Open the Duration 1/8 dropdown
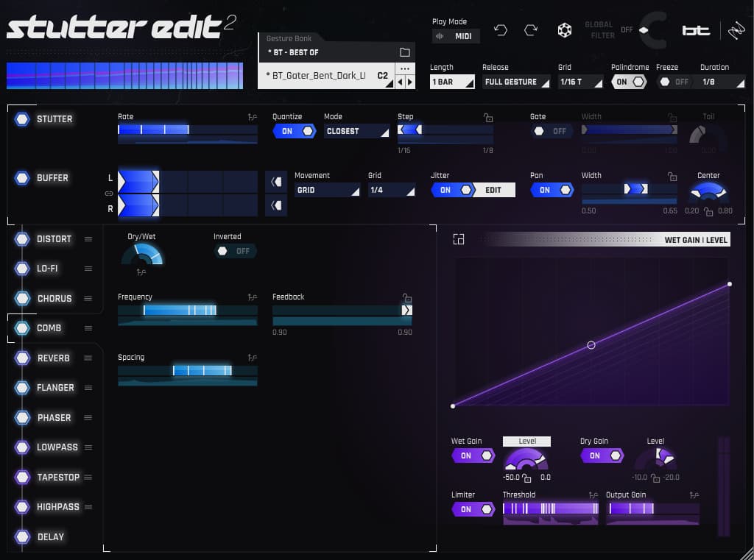 point(723,82)
